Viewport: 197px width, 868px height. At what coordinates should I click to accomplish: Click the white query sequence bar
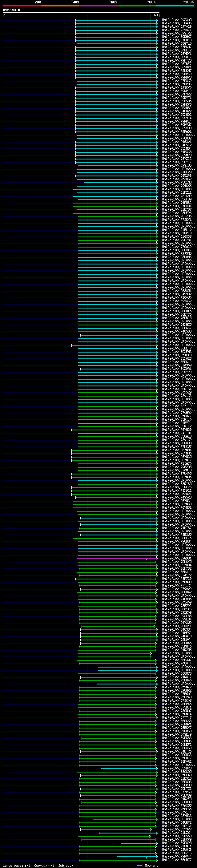click(x=81, y=13)
